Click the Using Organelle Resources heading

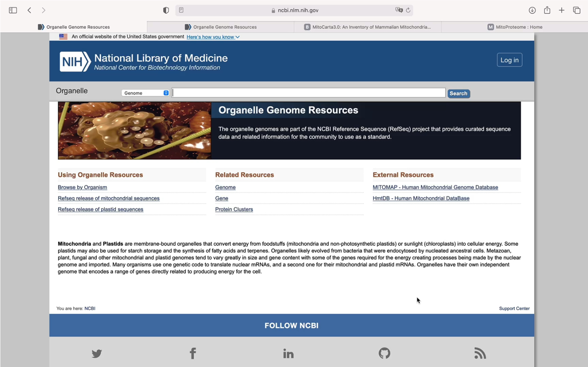coord(100,175)
